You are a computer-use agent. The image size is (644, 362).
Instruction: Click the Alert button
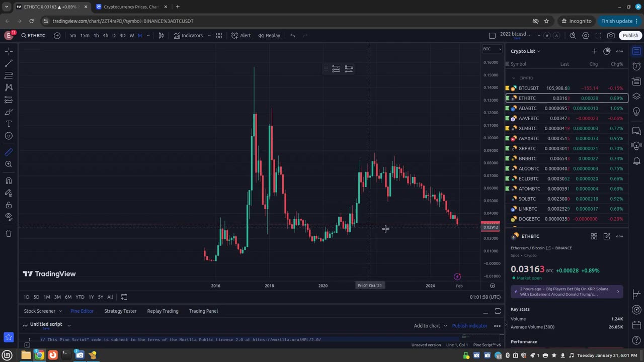241,36
